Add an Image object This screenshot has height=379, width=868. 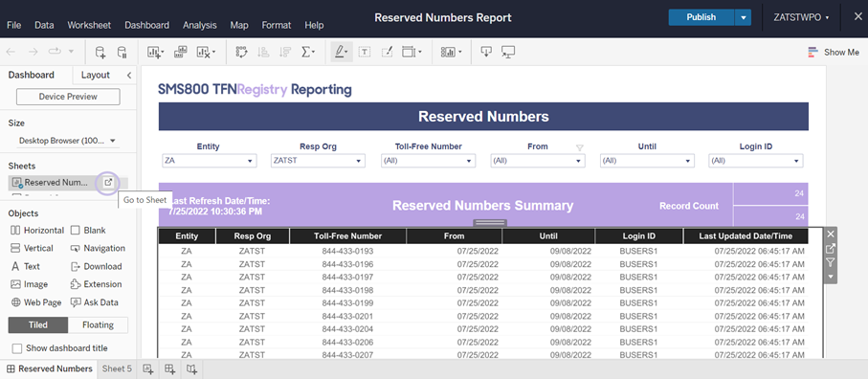[x=30, y=284]
